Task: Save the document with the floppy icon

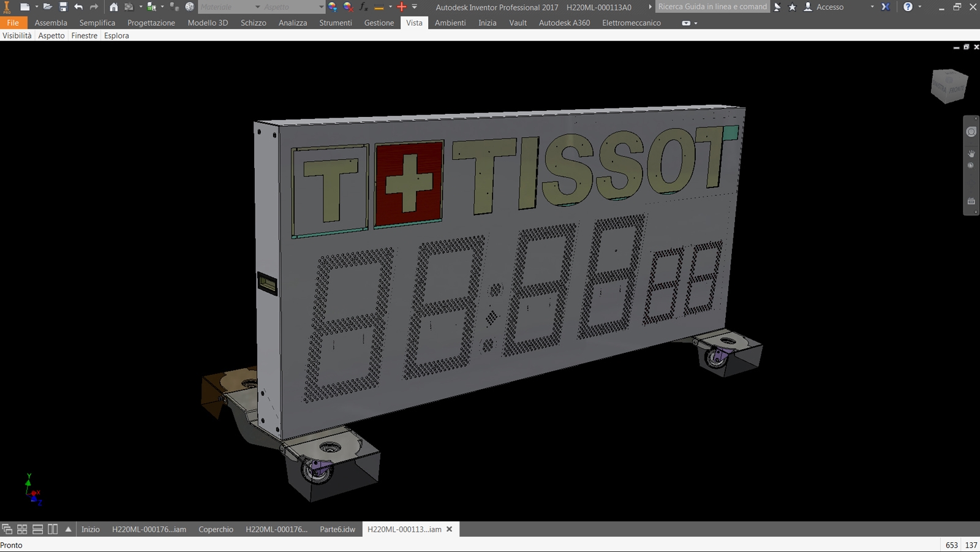Action: tap(63, 7)
